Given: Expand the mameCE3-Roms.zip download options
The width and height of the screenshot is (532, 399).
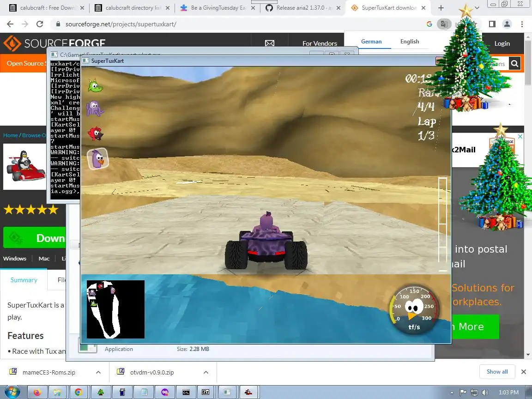Looking at the screenshot, I should click(98, 372).
